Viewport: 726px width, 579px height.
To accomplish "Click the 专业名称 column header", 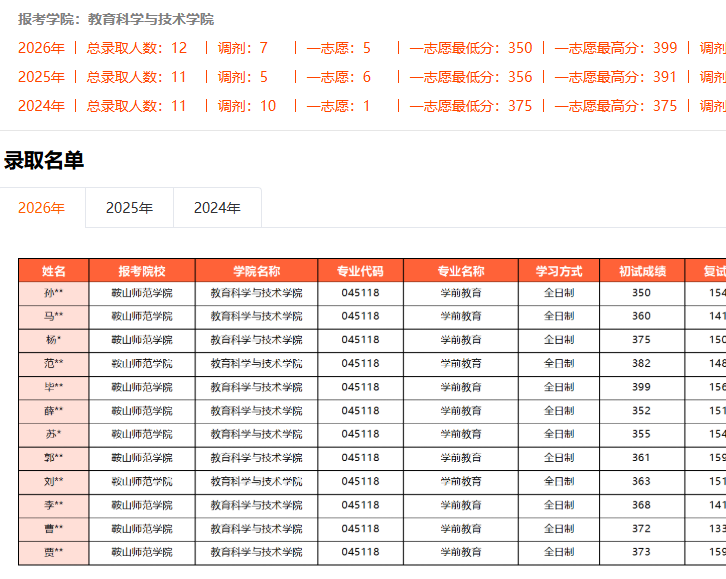I will (461, 271).
